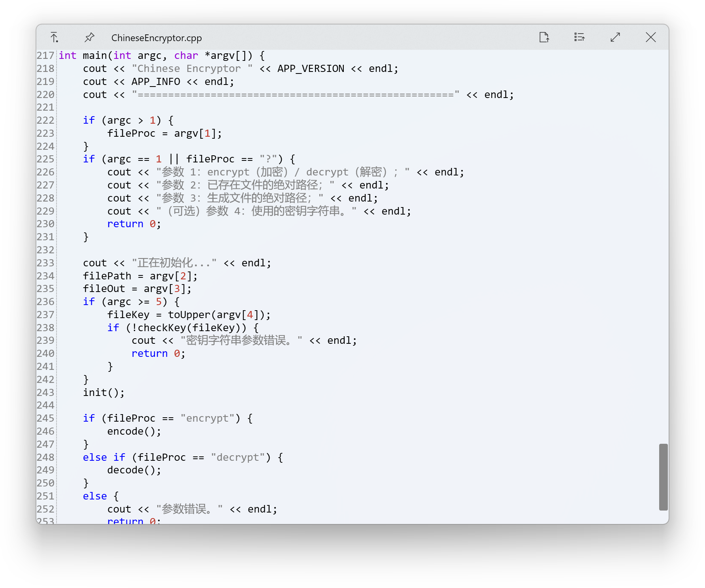Viewport: 705px width, 588px height.
Task: Click the vertical scrollbar thumb
Action: [664, 477]
